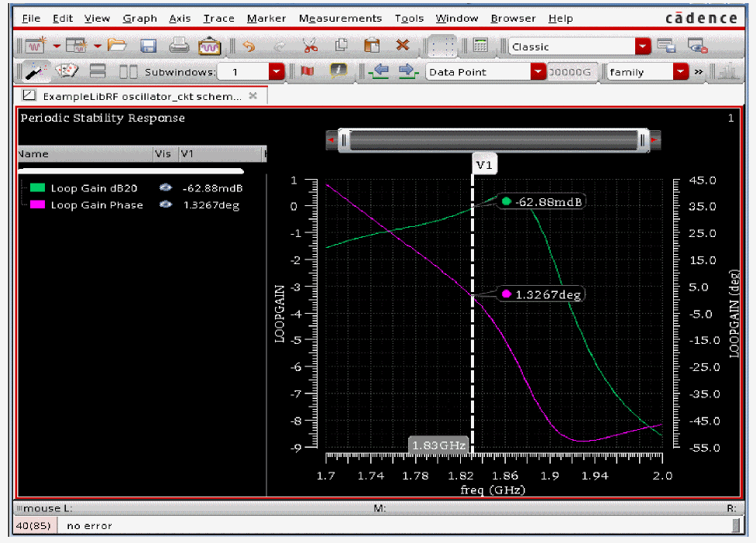Screen dimensions: 756x543
Task: Click the green Loop Gain dB20 color swatch
Action: (x=37, y=188)
